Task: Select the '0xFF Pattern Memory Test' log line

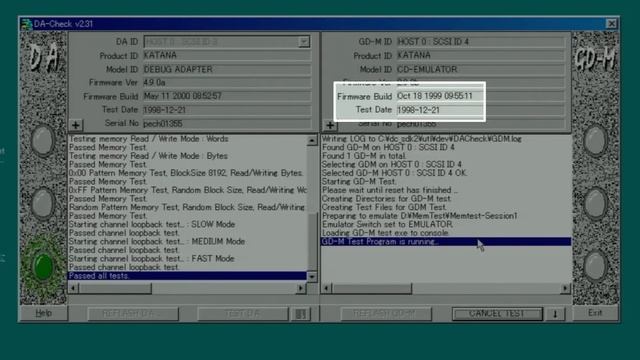Action: click(187, 191)
